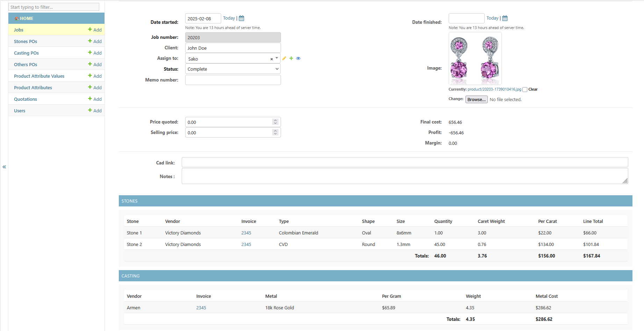Click HOME header in sidebar
The image size is (644, 331).
tap(56, 18)
